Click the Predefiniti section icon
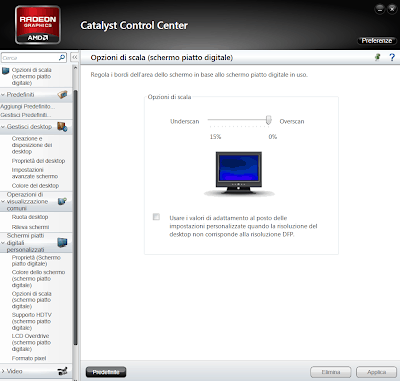The image size is (400, 381). (x=62, y=95)
